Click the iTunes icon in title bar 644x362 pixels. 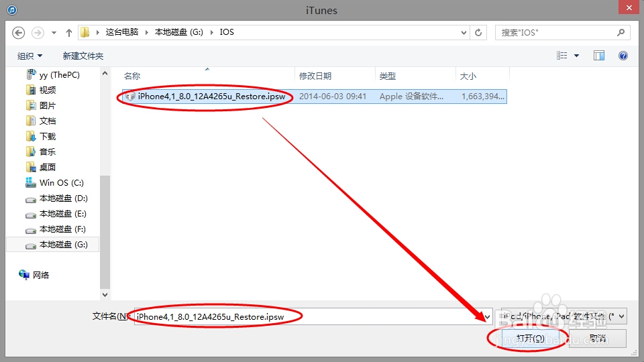tap(12, 10)
